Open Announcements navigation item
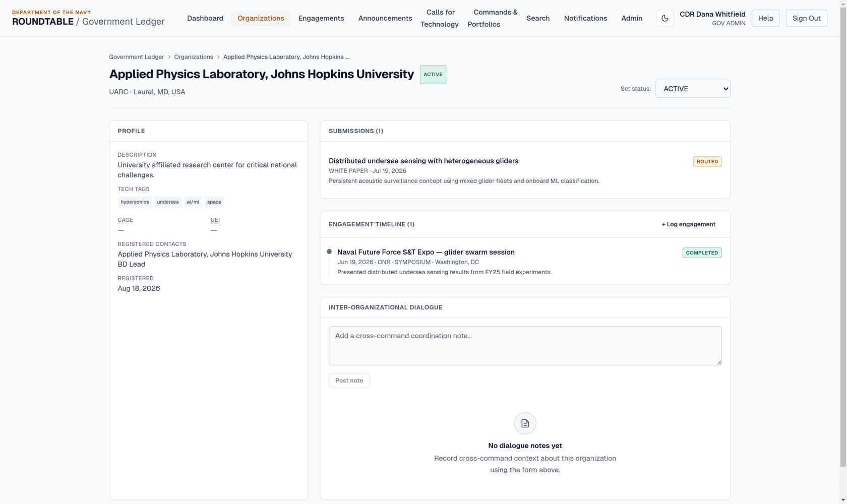The width and height of the screenshot is (847, 504). (x=385, y=18)
